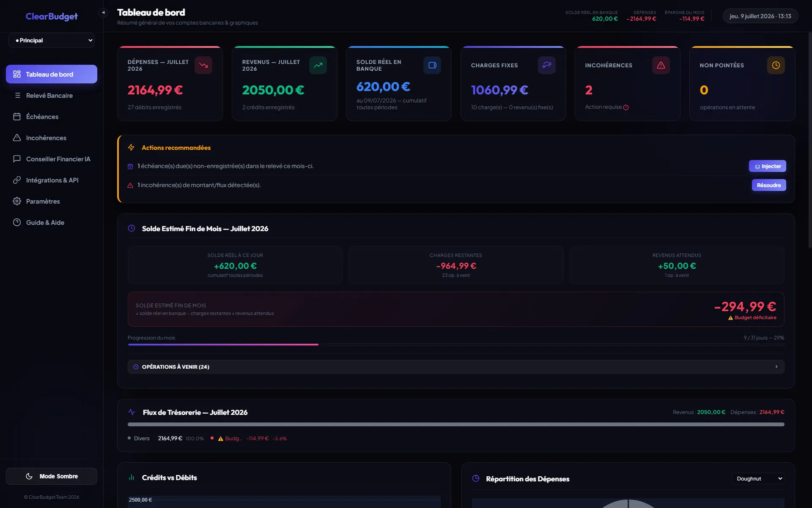Image resolution: width=812 pixels, height=508 pixels.
Task: Click the list icon of Relevé Bancaire
Action: pos(17,95)
